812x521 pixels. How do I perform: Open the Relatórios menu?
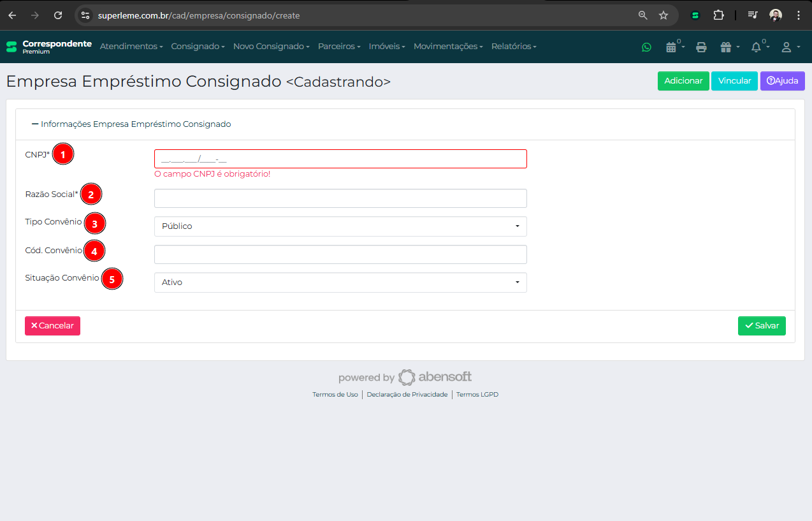(x=514, y=47)
